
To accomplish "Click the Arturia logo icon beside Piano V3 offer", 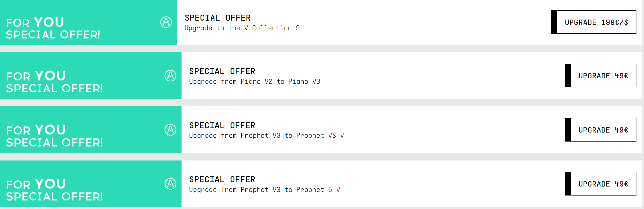I will click(x=170, y=76).
